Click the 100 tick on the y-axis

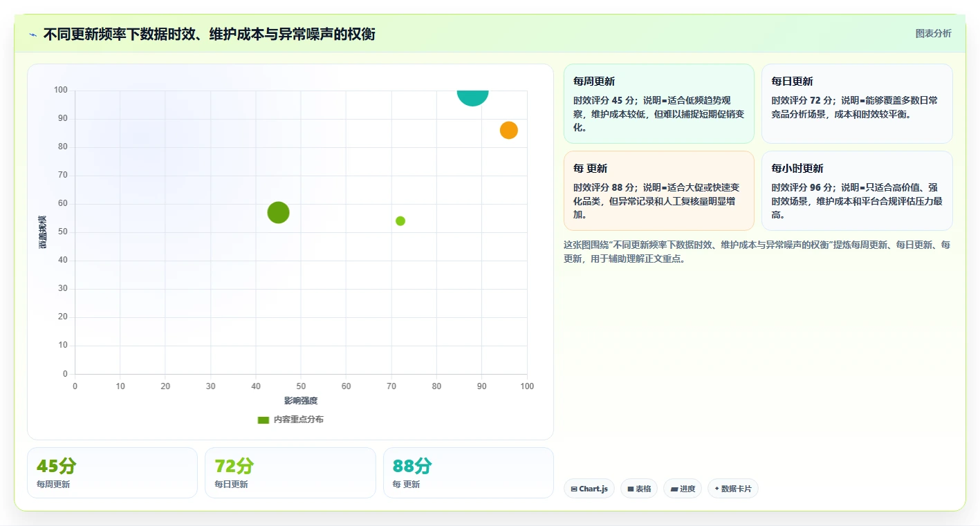(62, 90)
